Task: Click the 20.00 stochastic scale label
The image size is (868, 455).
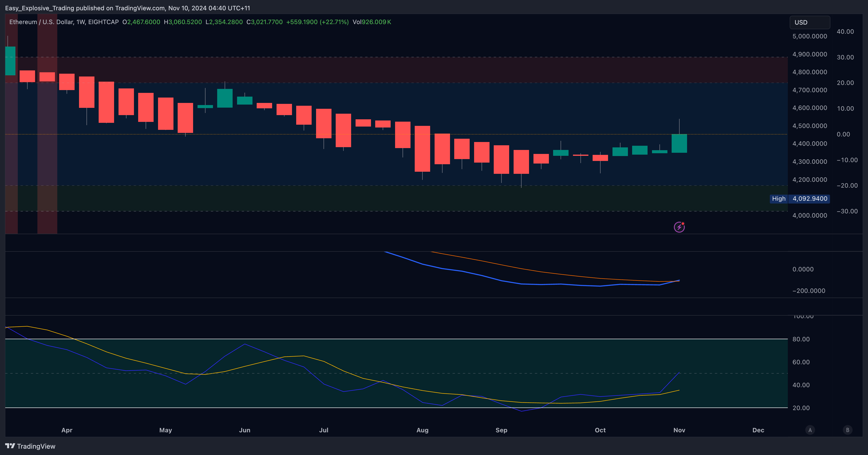Action: [x=801, y=408]
